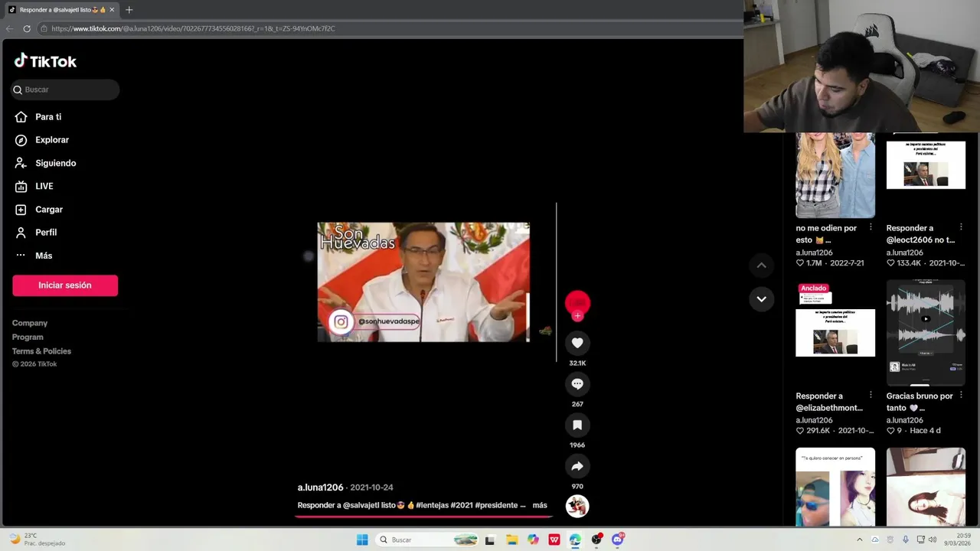The width and height of the screenshot is (980, 551).
Task: Open a new browser tab
Action: (129, 10)
